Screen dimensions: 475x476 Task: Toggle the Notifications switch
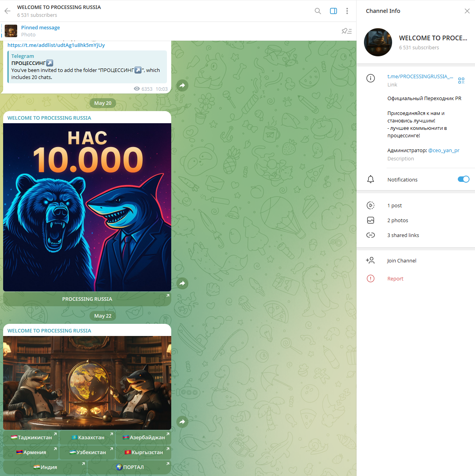463,180
